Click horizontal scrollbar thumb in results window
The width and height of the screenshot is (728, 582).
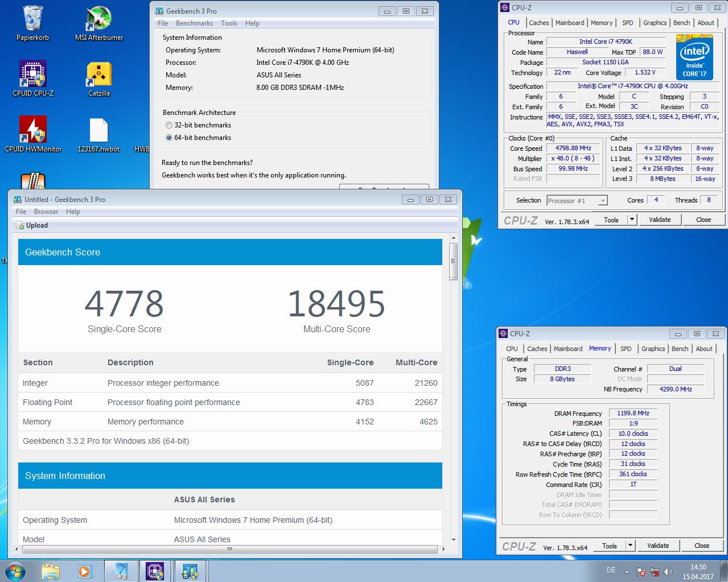(229, 549)
